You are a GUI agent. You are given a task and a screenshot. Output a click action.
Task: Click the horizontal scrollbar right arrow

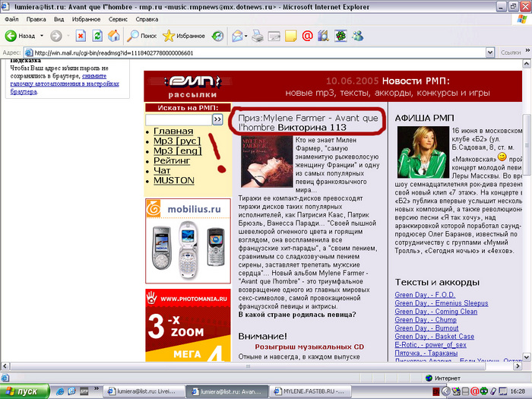click(518, 366)
